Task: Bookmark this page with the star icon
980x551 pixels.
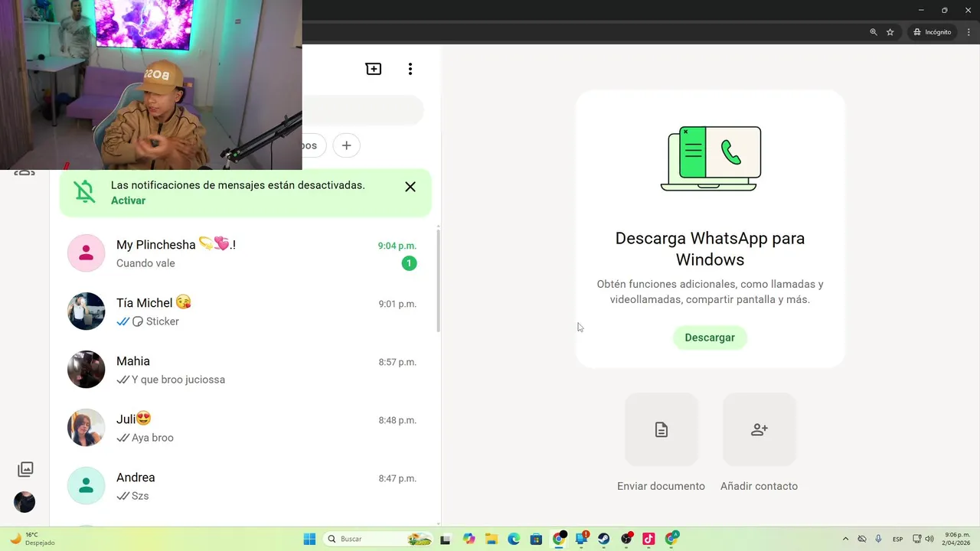Action: point(890,32)
